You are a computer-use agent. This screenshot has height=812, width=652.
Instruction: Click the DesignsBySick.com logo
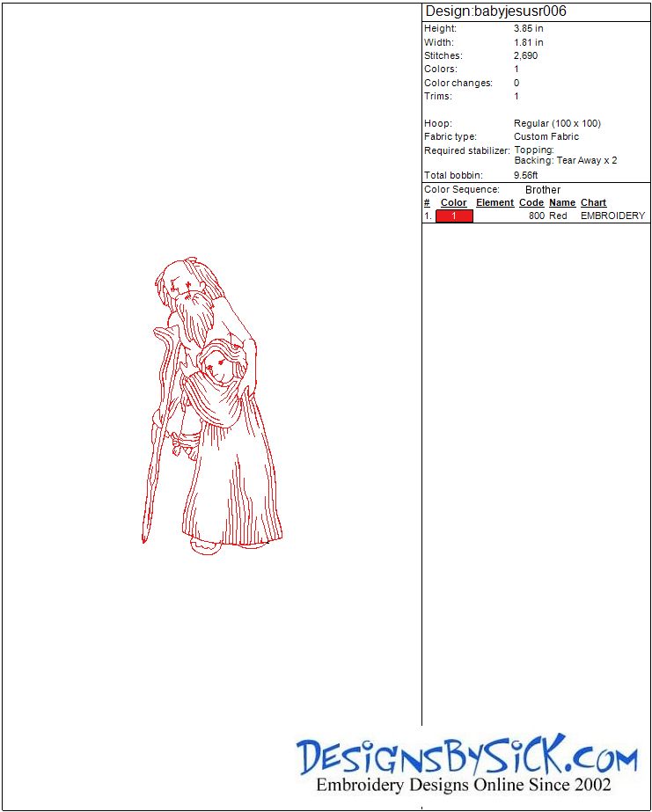[467, 756]
